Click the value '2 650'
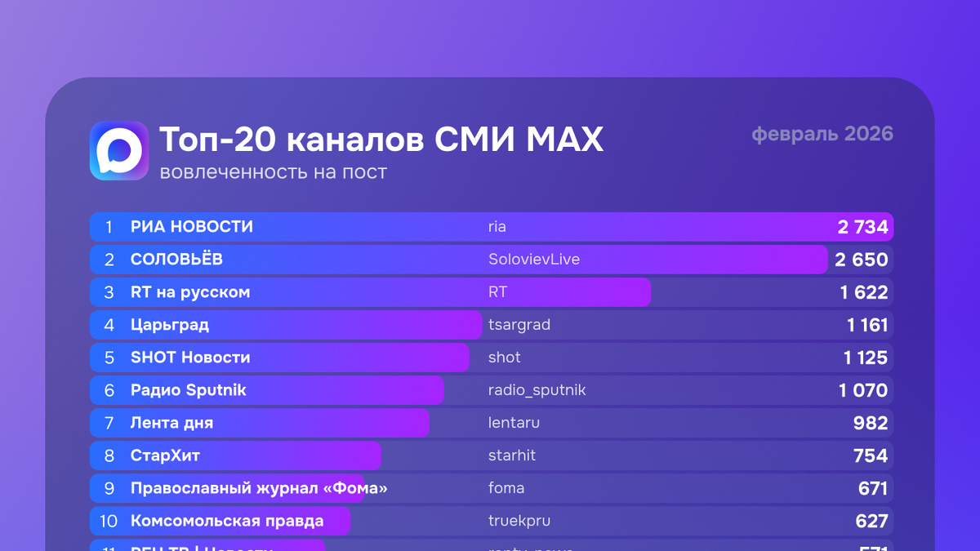 pyautogui.click(x=862, y=260)
